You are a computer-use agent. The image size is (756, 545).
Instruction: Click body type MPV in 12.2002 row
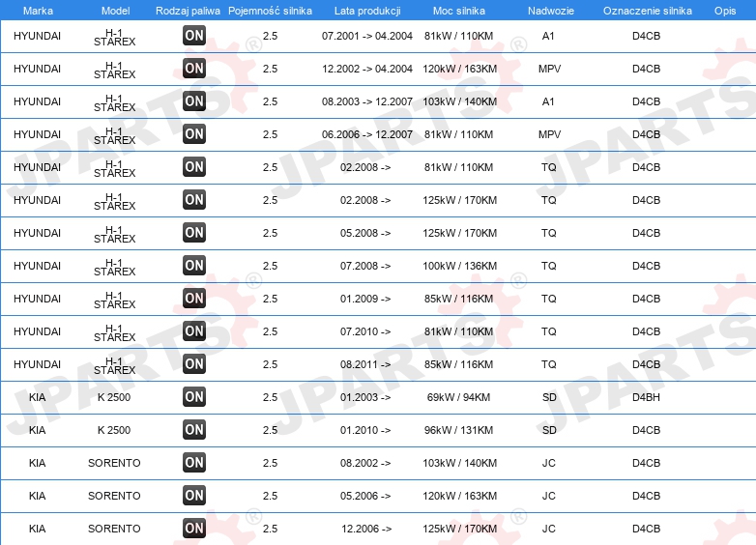(x=550, y=69)
